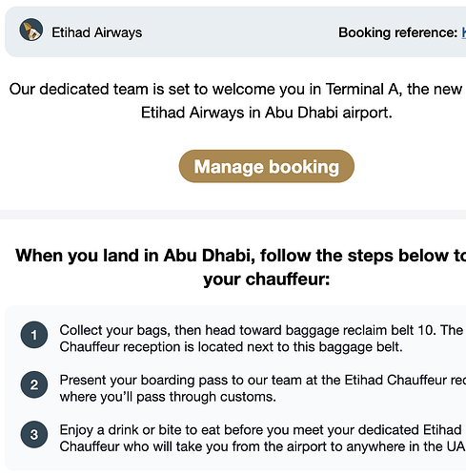Click the 'Chauffeur who will take you' line
466x476 pixels.
pyautogui.click(x=262, y=446)
